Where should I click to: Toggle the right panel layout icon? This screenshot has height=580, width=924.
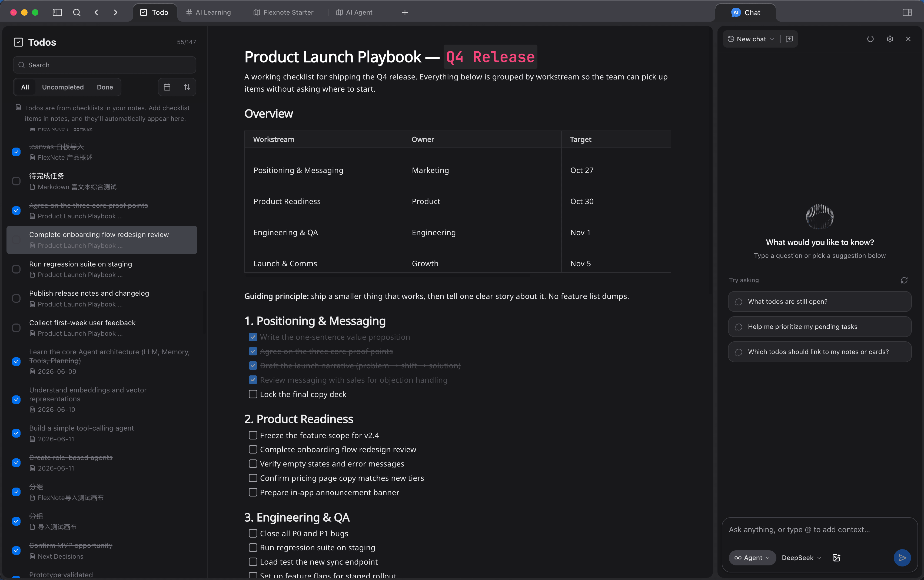point(907,12)
